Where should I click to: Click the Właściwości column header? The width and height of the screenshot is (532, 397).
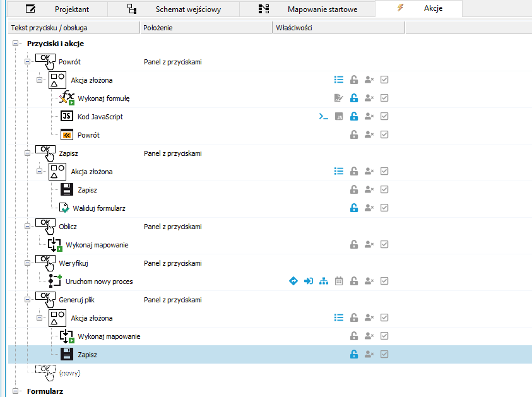click(x=339, y=28)
